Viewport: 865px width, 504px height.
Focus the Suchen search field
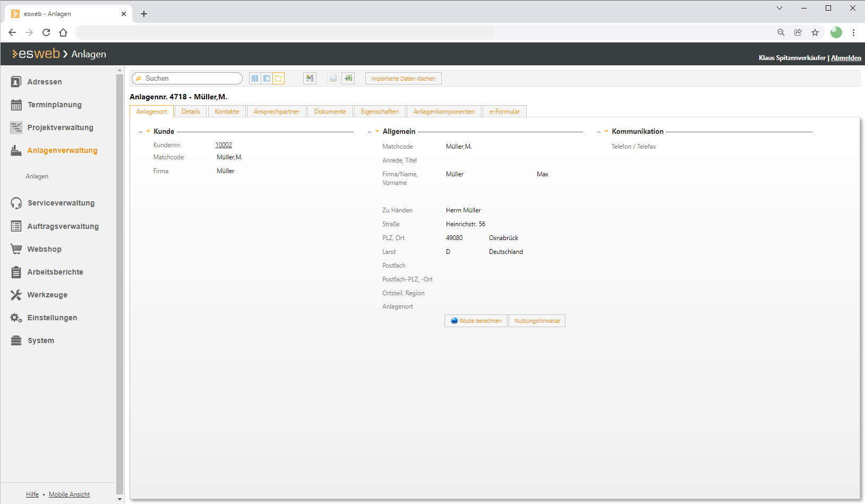coord(187,79)
